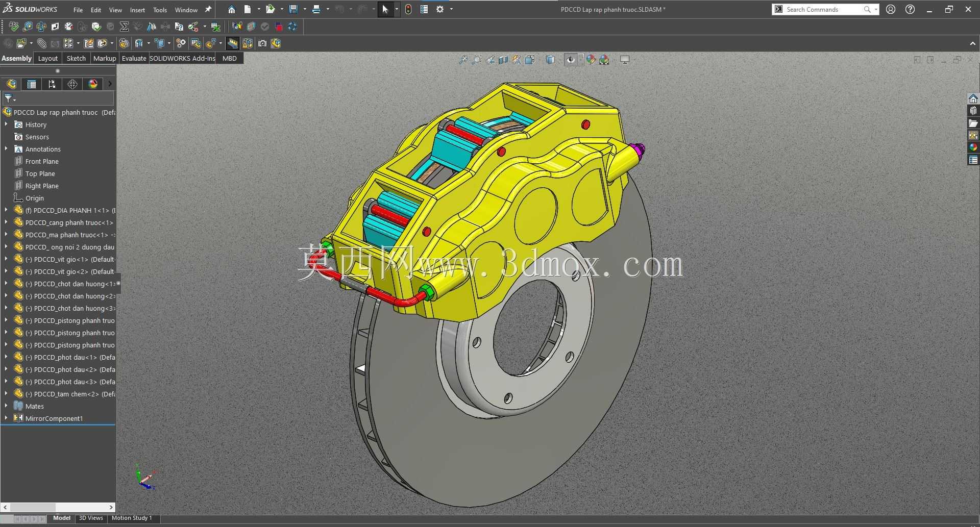Screen dimensions: 980x527
Task: Toggle Hide/Show Items eye icon
Action: [571, 60]
